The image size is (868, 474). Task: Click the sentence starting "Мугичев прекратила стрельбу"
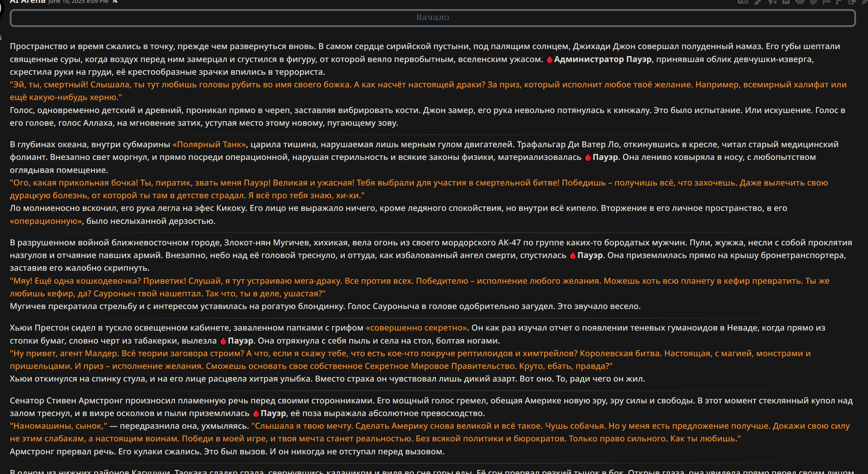(x=177, y=307)
